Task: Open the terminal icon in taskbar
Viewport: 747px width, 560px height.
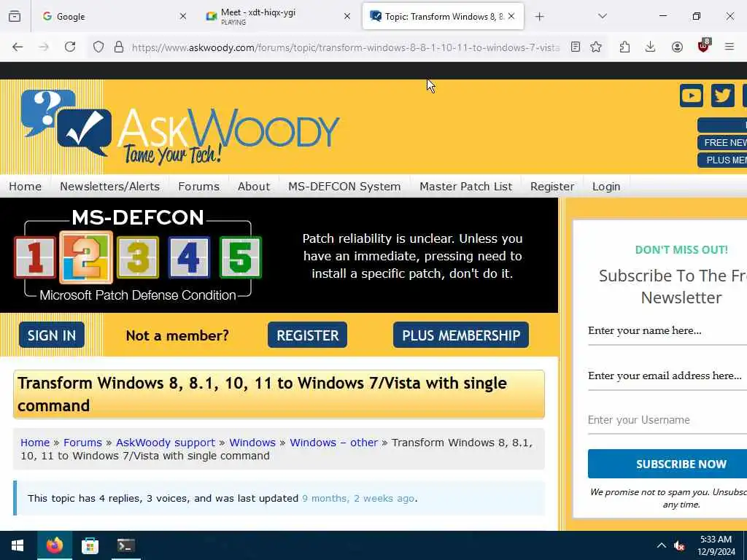Action: point(126,545)
